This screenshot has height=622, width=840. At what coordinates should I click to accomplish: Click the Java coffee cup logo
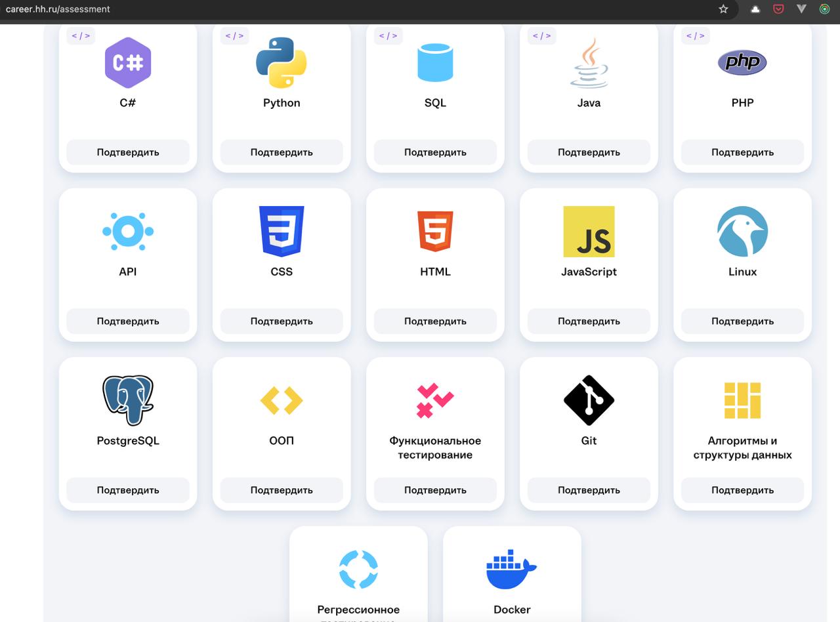click(589, 62)
